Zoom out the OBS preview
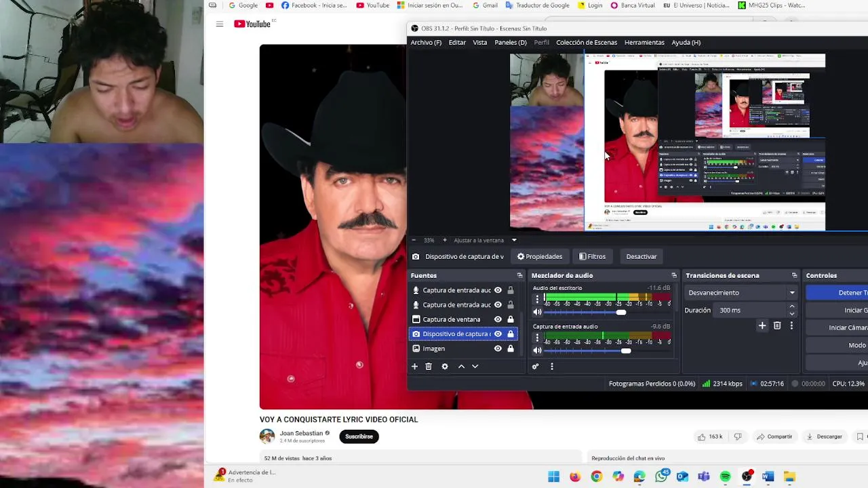The image size is (868, 488). tap(414, 240)
